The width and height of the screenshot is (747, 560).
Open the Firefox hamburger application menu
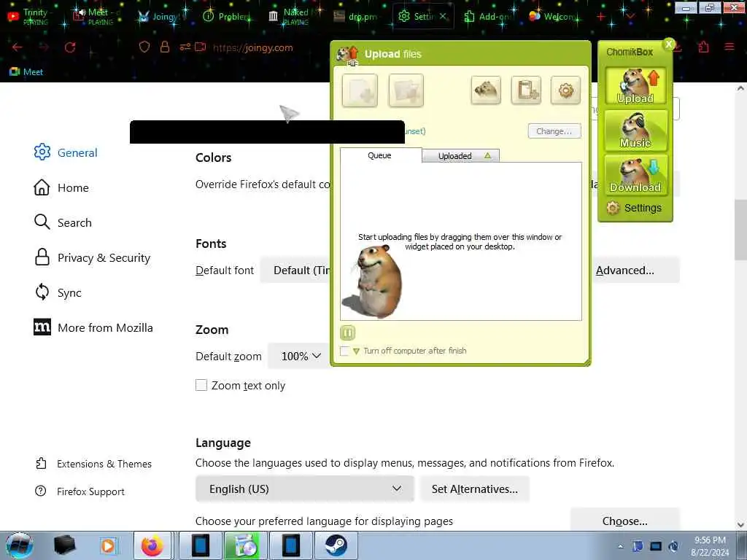pos(729,47)
